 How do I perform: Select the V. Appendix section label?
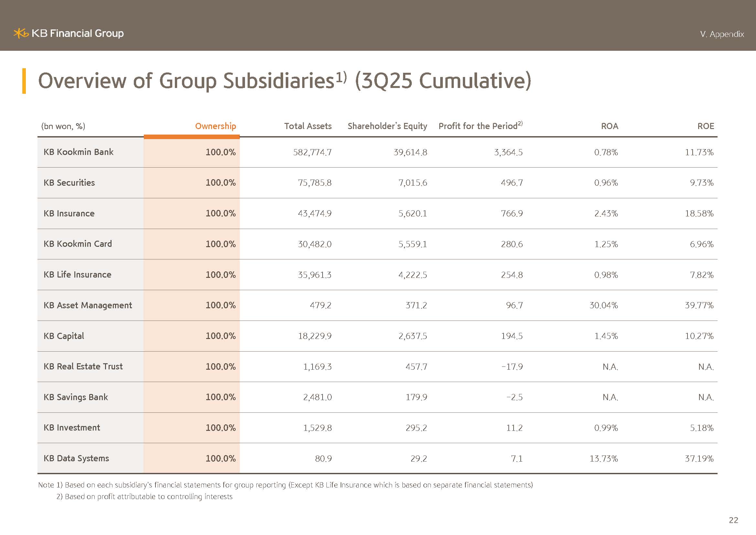(x=722, y=34)
